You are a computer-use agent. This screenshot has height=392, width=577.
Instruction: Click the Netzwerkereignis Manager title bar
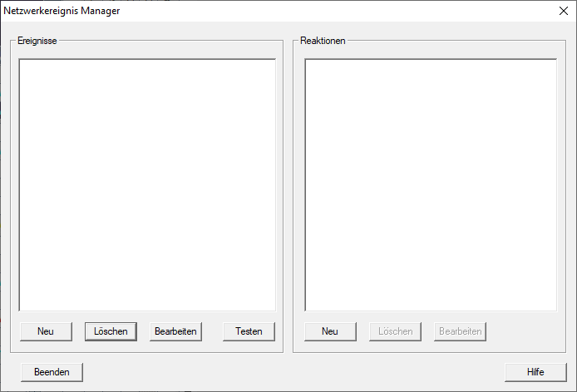[249, 11]
